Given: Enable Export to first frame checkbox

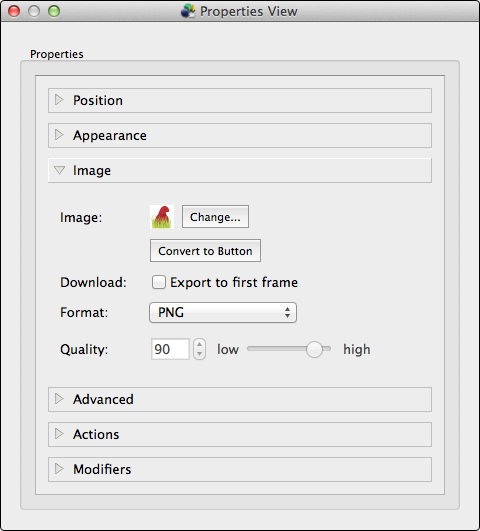Looking at the screenshot, I should (159, 282).
